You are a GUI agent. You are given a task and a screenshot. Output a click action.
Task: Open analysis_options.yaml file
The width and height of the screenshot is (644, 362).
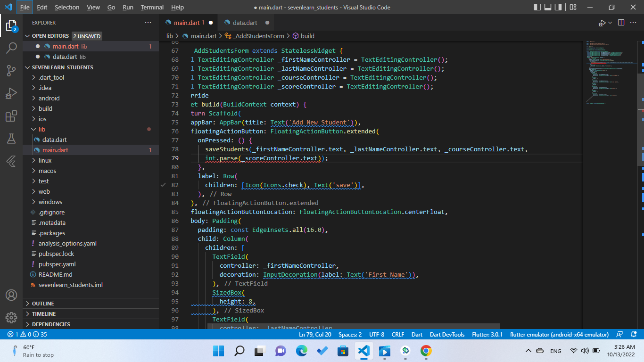tap(67, 244)
